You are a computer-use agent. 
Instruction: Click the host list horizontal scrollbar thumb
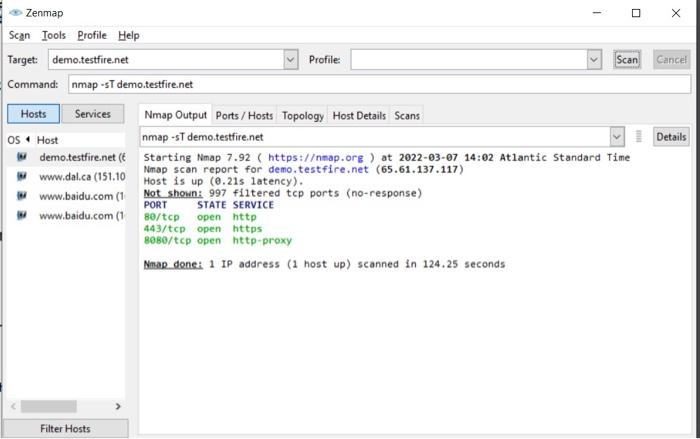click(x=49, y=406)
